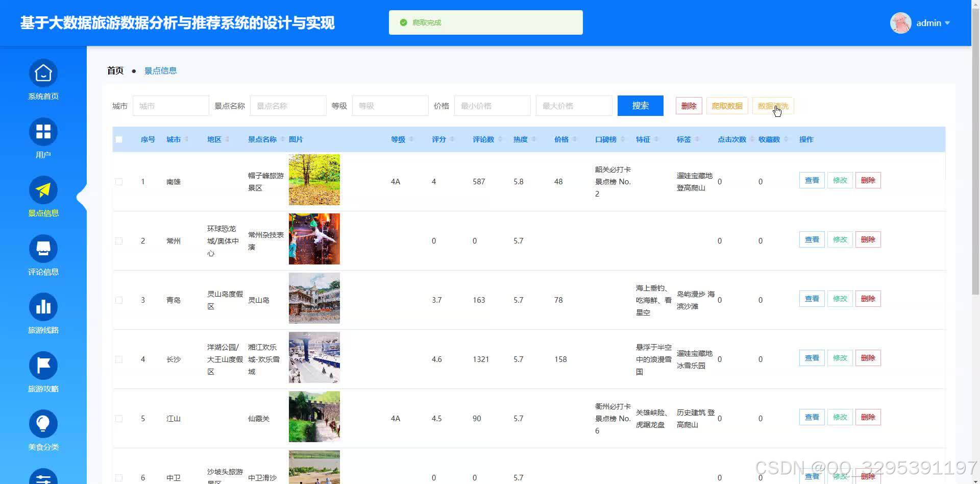Check the row 1 南雄 checkbox
The width and height of the screenshot is (980, 484).
click(119, 182)
